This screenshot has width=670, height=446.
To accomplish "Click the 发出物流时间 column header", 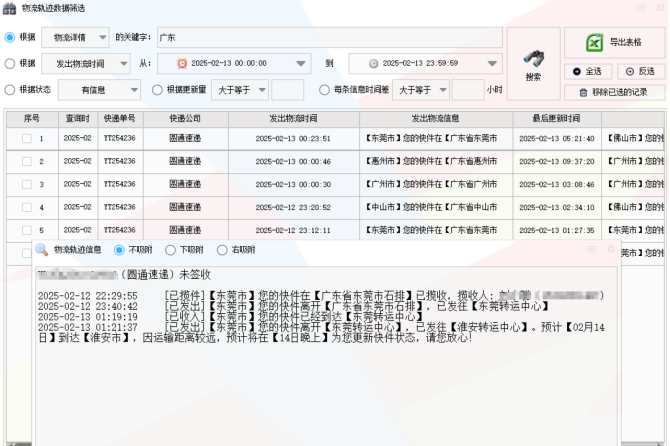I will click(x=294, y=119).
